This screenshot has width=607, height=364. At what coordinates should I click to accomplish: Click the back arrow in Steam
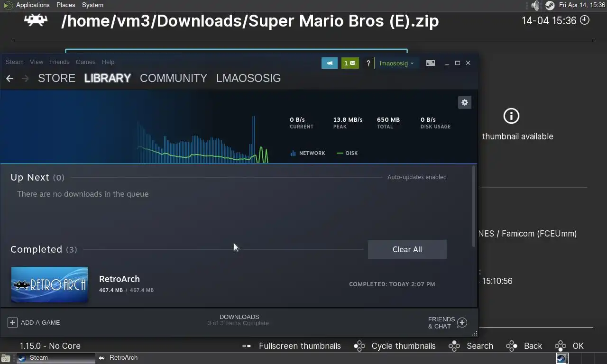(9, 78)
